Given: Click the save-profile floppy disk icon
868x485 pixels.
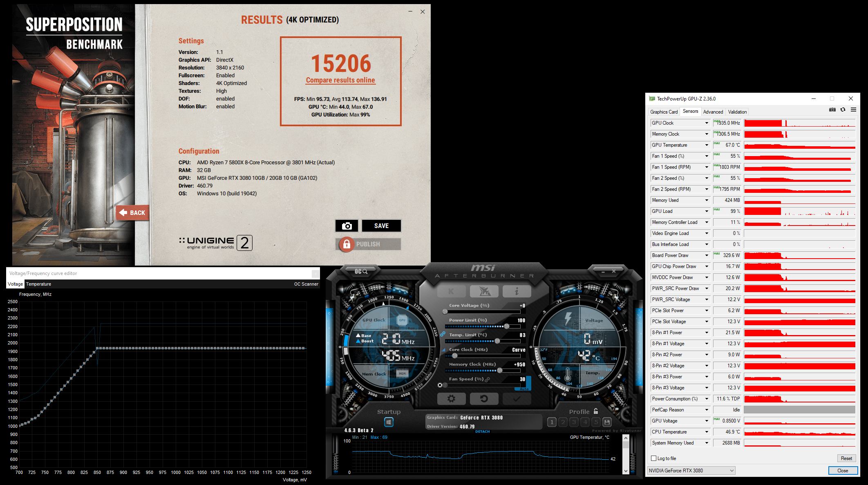Looking at the screenshot, I should (x=607, y=422).
